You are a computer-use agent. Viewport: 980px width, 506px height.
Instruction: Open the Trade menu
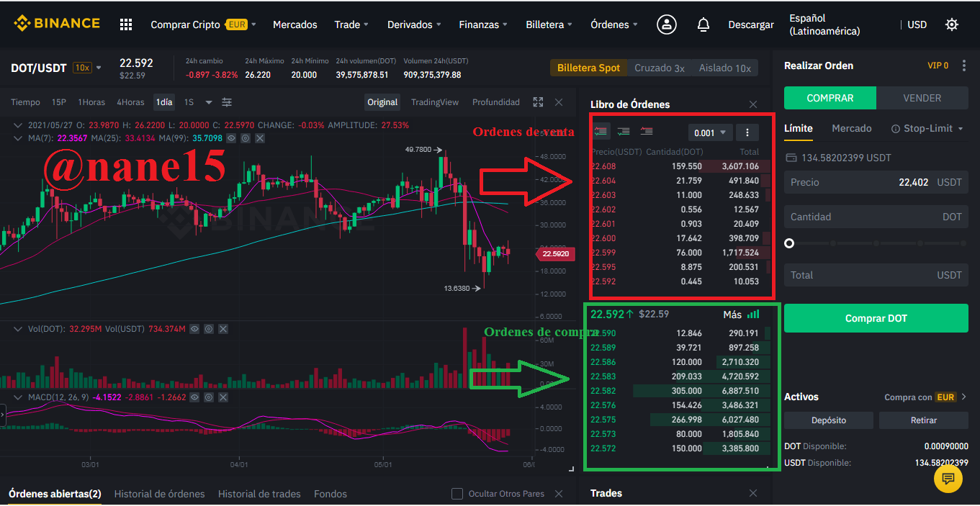pos(351,24)
